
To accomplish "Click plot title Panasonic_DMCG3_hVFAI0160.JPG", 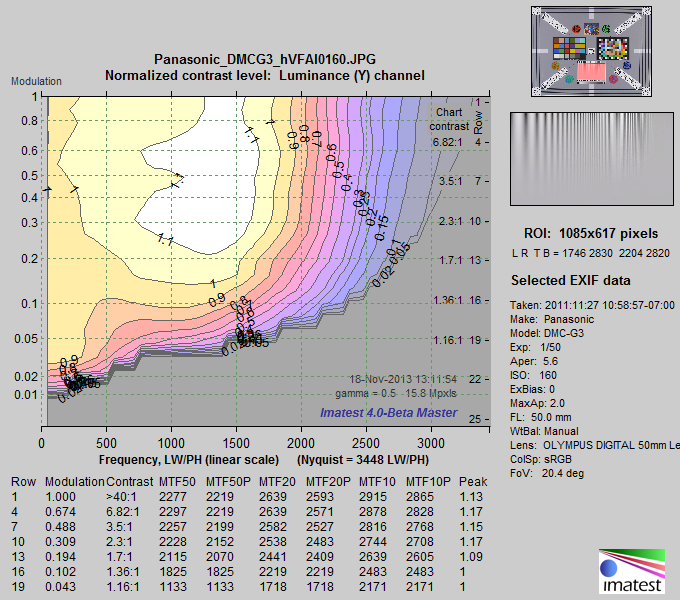I will click(265, 59).
